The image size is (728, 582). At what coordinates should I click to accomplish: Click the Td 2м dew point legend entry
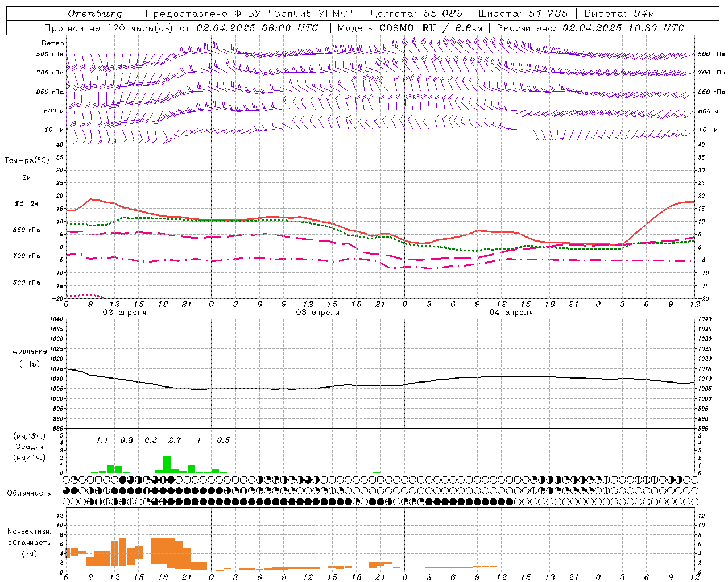(27, 203)
